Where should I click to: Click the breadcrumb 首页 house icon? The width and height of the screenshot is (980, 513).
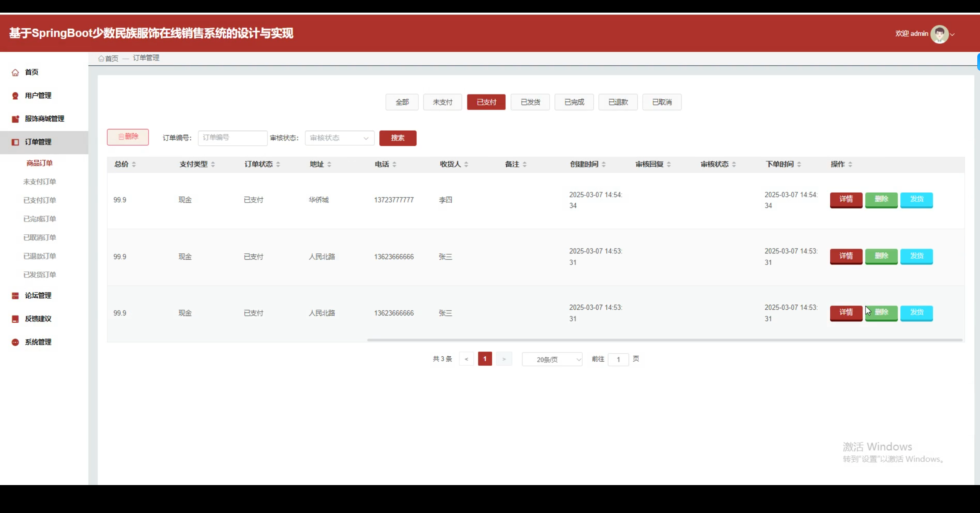coord(101,59)
